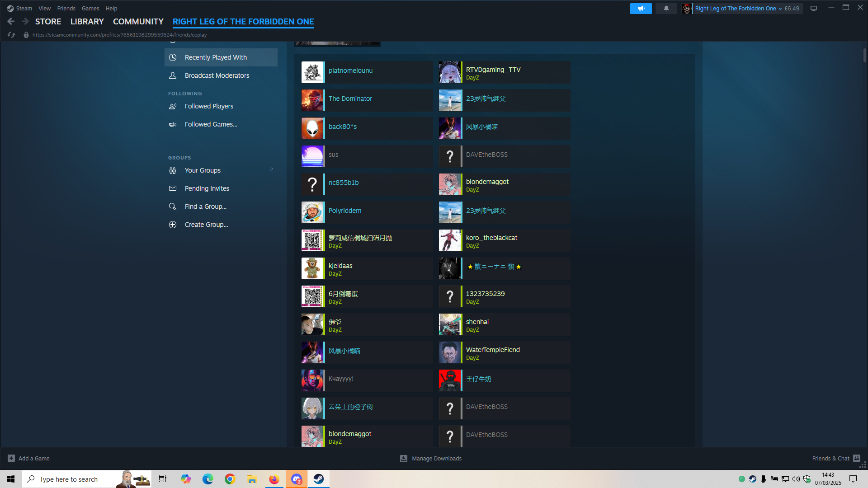Open the sus profile entry
868x488 pixels.
(367, 156)
